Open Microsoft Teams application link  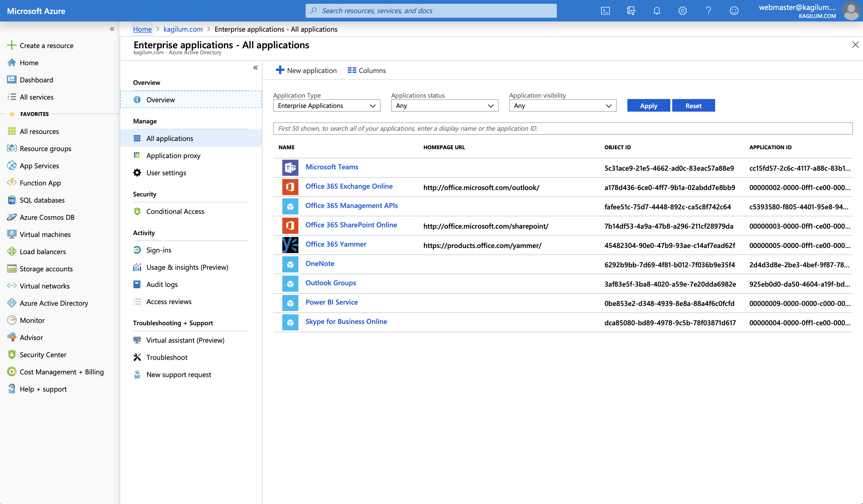point(331,167)
